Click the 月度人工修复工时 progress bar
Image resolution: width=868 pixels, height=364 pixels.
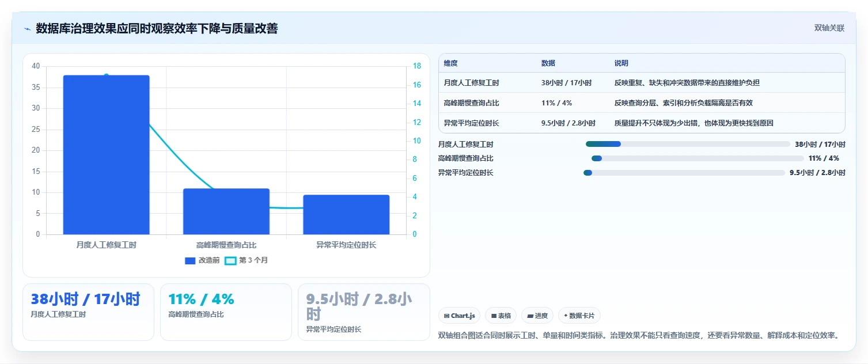688,144
